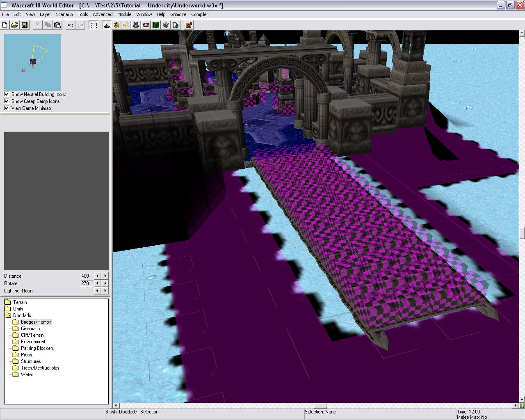Viewport: 525px width, 420px height.
Task: Collapse the Doodads folder
Action: pos(18,315)
